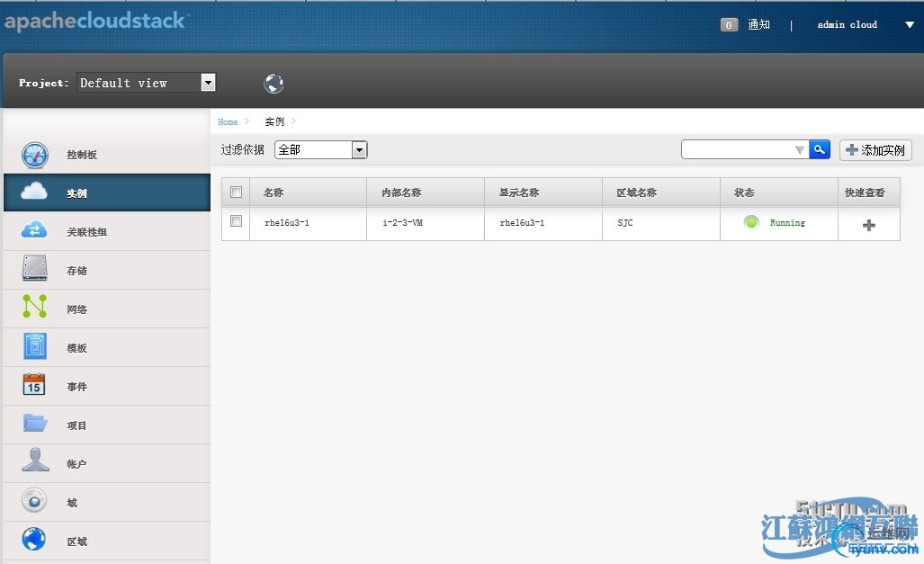Open the 过滤依据 全部 filter dropdown
Screen dimensions: 924x564
click(321, 149)
